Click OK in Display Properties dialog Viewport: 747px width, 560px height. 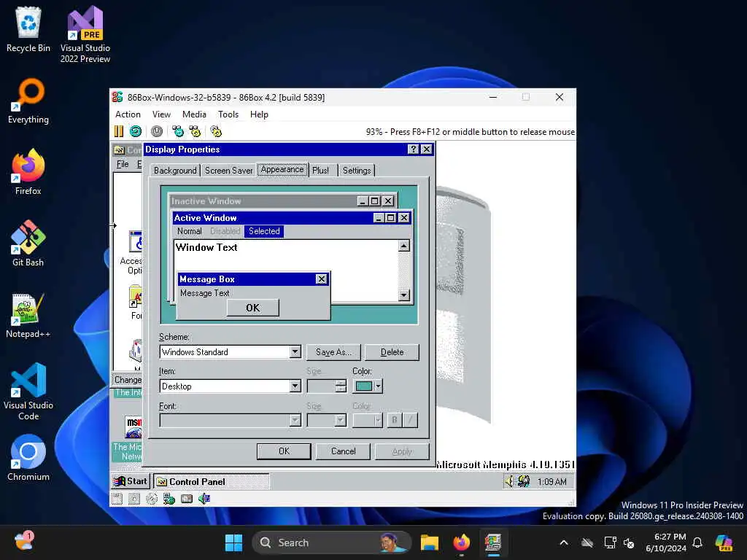(x=284, y=451)
